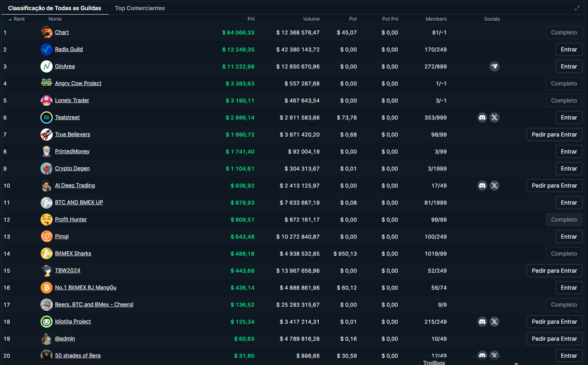Click Entrar for PrintedMoney guild
Viewport: 588px width, 365px height.
pyautogui.click(x=569, y=152)
